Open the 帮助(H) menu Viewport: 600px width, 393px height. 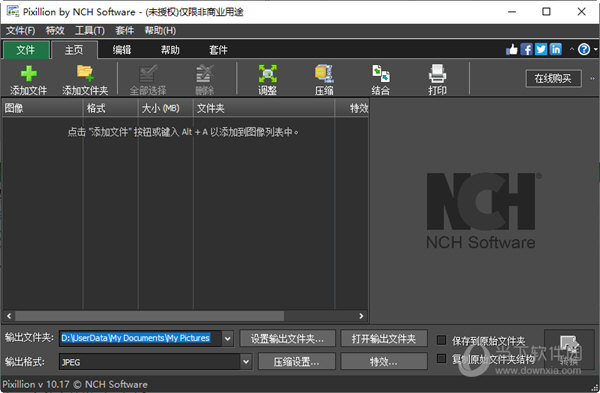point(160,31)
